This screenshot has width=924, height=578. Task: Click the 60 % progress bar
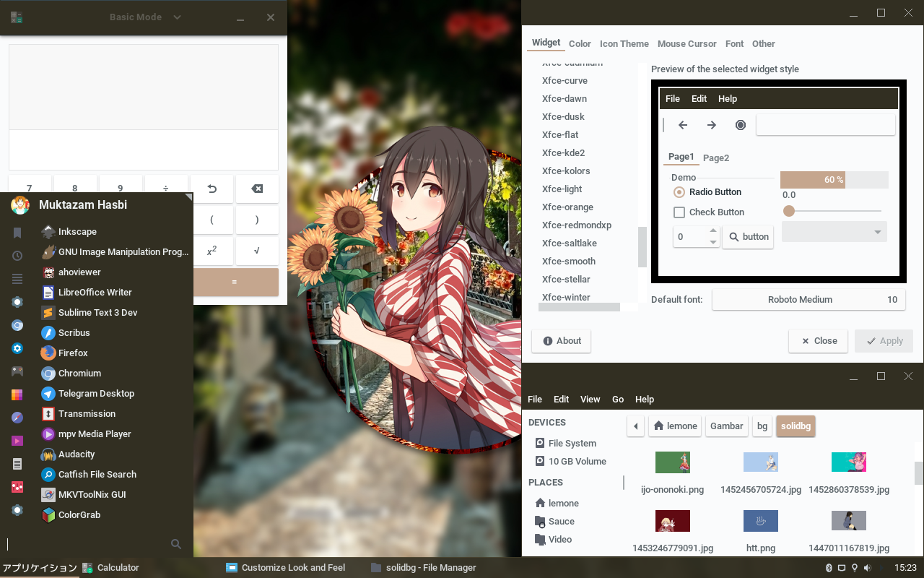pyautogui.click(x=834, y=180)
